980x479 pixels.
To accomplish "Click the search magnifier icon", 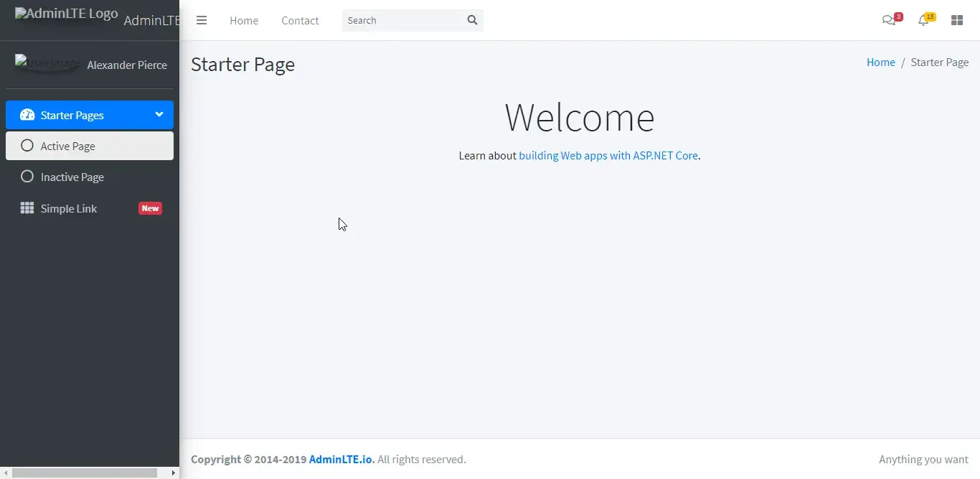I will [472, 20].
